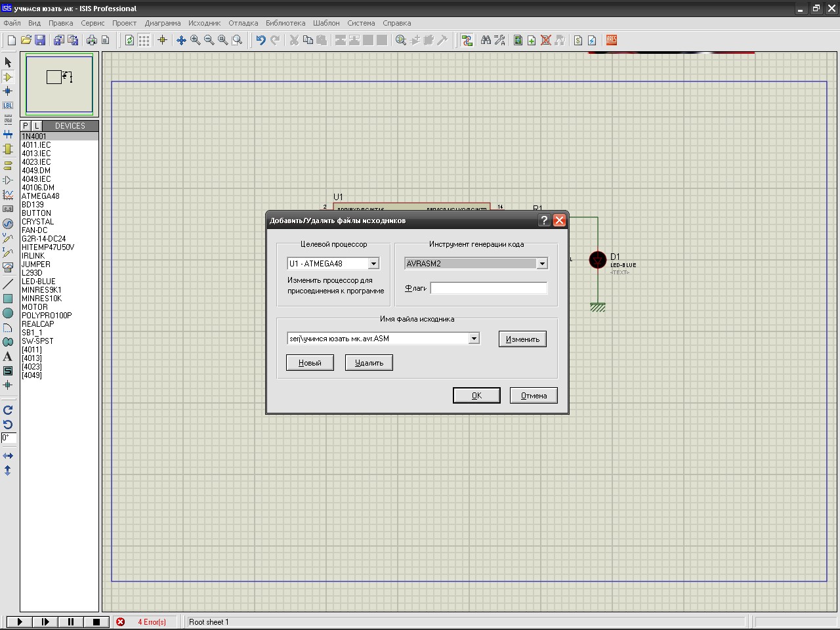
Task: Open the AVRASM2 code generation tool dropdown
Action: (x=542, y=264)
